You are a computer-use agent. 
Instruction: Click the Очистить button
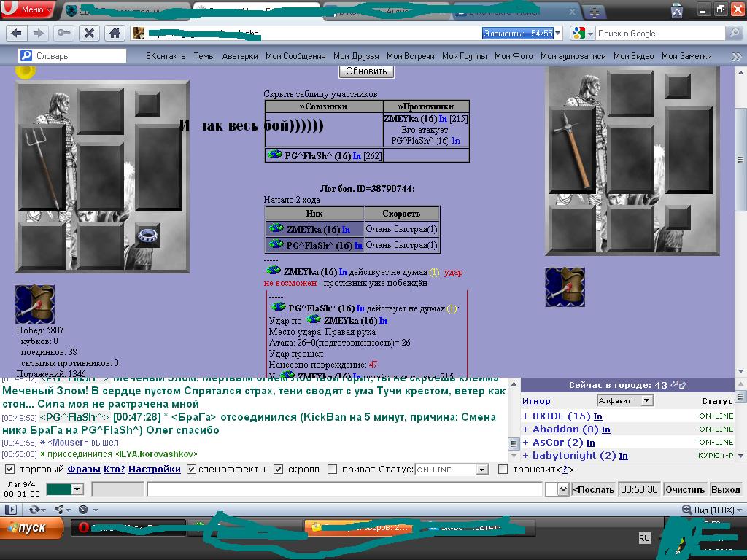684,489
